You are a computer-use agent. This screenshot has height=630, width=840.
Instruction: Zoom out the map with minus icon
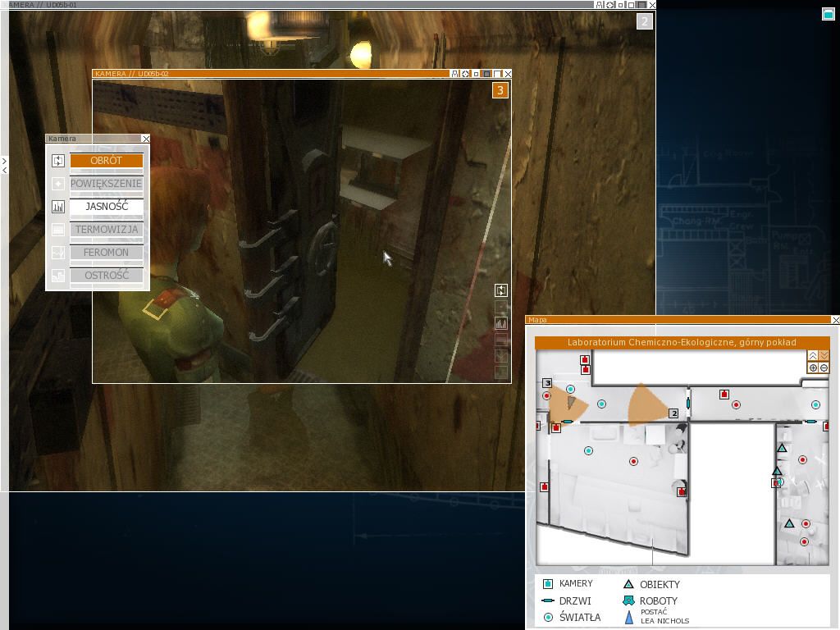tap(824, 368)
